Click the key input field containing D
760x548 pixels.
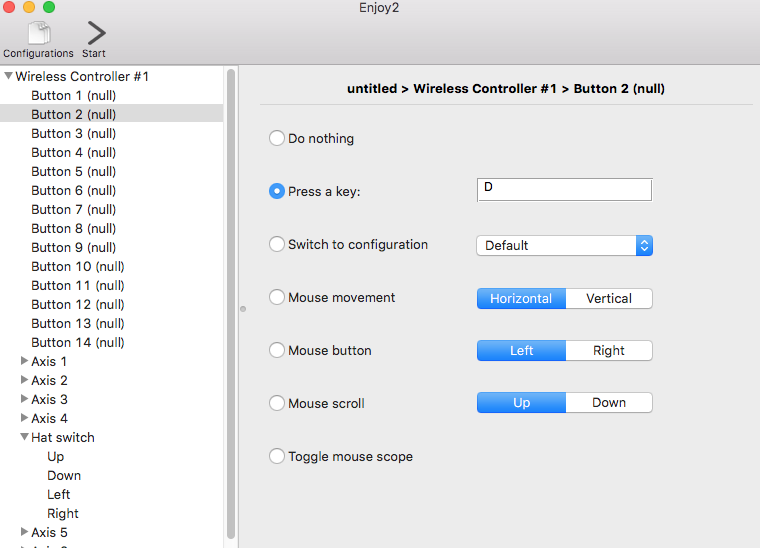565,190
